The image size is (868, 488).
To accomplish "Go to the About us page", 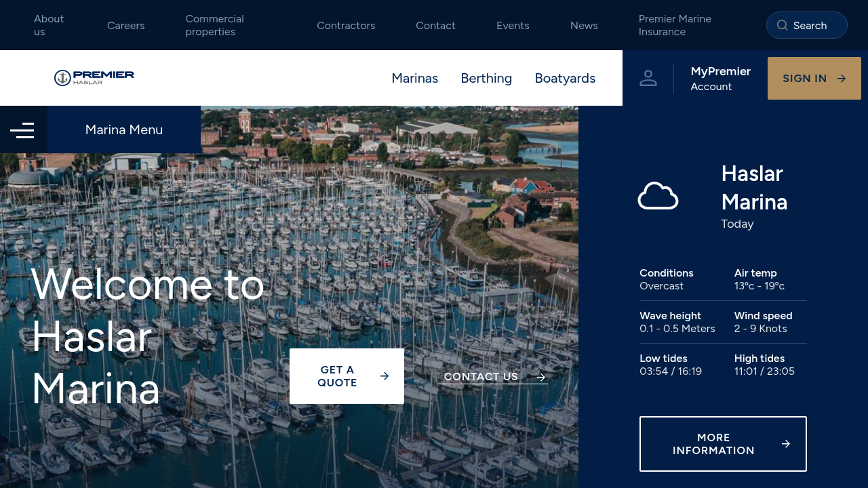I will 49,25.
